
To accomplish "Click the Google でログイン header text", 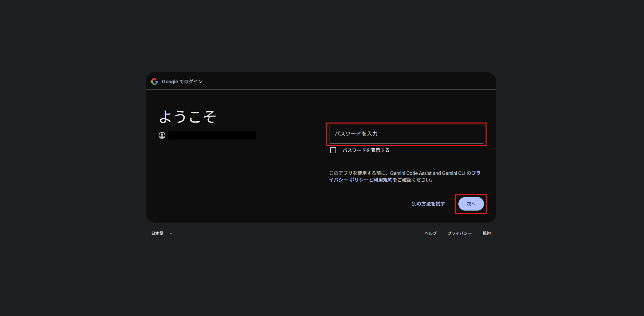I will [x=182, y=82].
